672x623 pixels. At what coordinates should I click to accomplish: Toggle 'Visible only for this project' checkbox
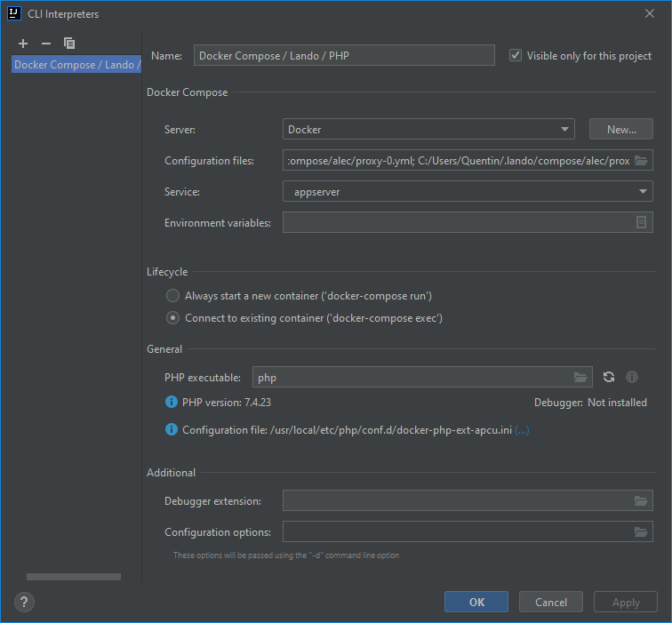point(516,56)
